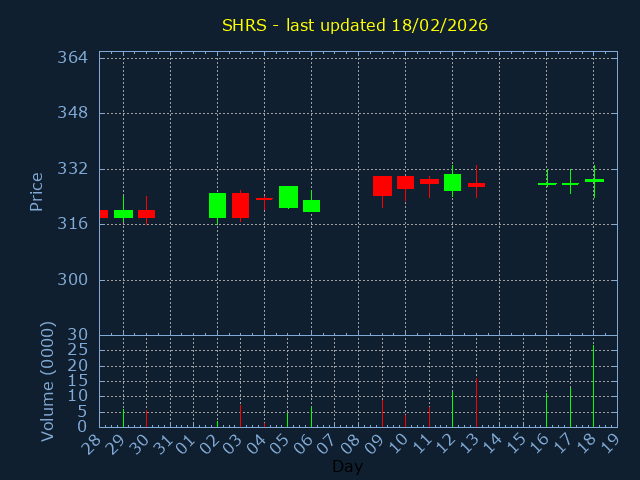Click the red volume bar on day 09
The image size is (640, 480).
[382, 413]
